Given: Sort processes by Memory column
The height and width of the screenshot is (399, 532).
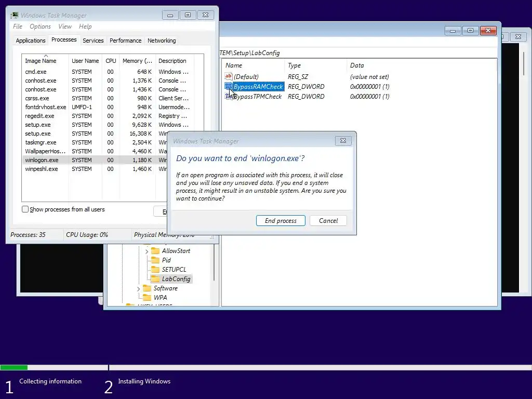Looking at the screenshot, I should click(137, 61).
